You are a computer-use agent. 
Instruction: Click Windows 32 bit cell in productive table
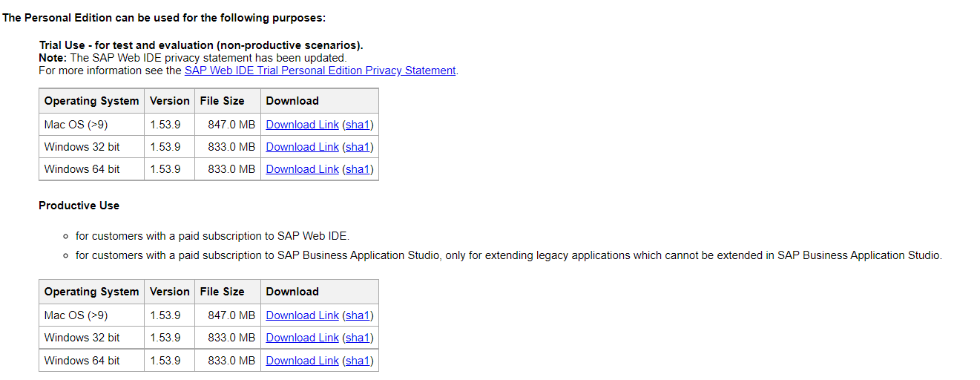92,338
